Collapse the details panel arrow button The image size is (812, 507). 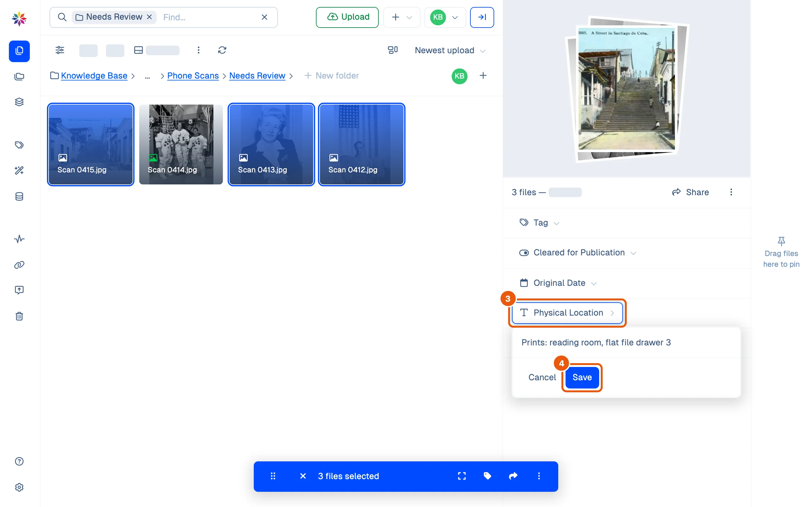tap(482, 17)
